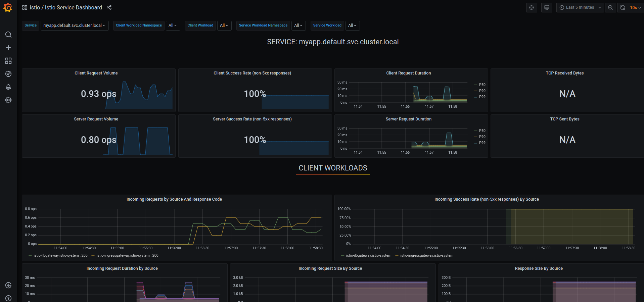Open Client Request Duration panel title menu
Viewport: 644px width, 302px height.
pyautogui.click(x=408, y=73)
